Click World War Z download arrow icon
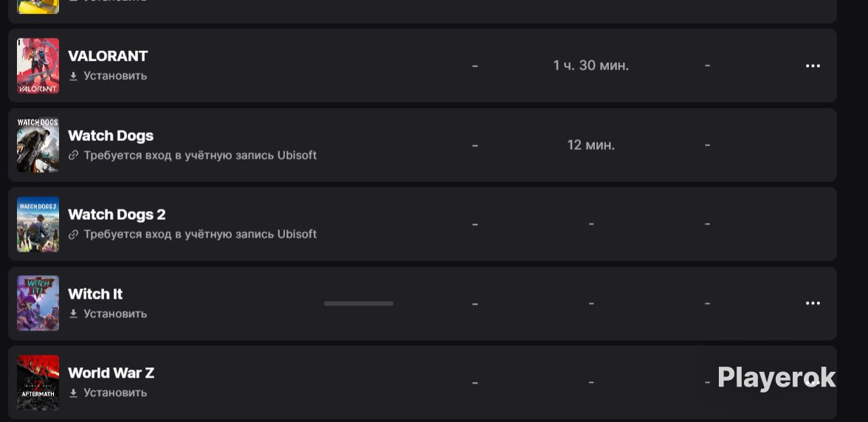This screenshot has width=868, height=422. pyautogui.click(x=73, y=392)
